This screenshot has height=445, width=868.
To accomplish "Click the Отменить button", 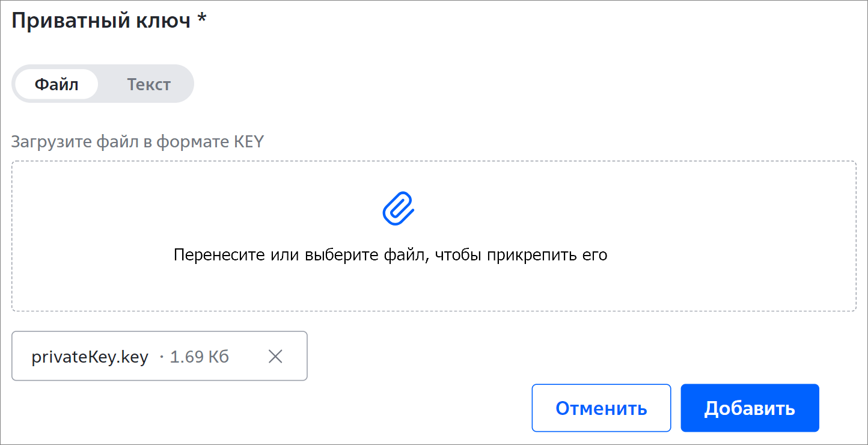I will click(x=601, y=408).
